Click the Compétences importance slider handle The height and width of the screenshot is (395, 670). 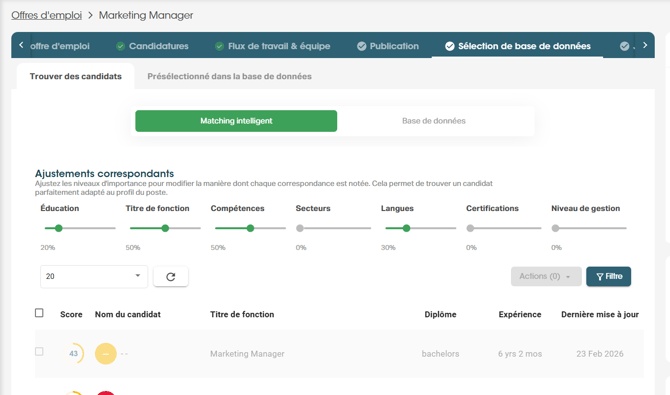(250, 228)
